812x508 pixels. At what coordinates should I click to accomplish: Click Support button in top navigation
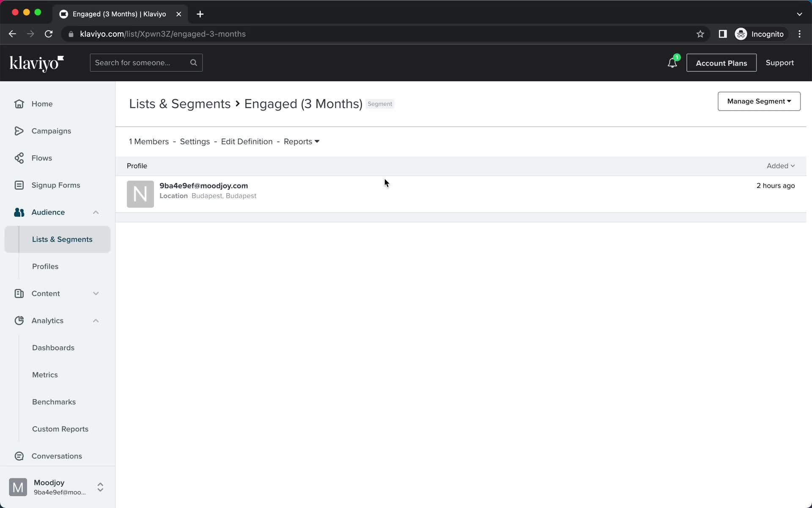pyautogui.click(x=780, y=63)
